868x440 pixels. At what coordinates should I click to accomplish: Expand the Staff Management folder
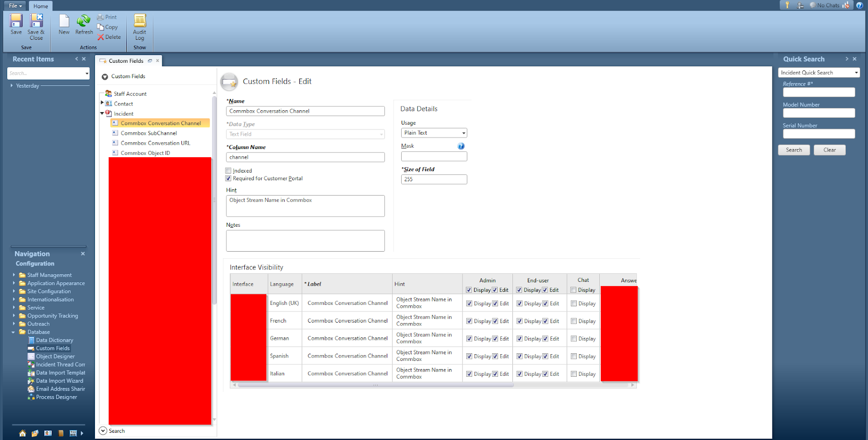tap(13, 275)
